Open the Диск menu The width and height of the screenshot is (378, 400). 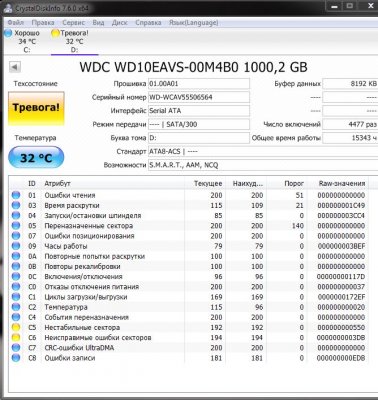pyautogui.click(x=119, y=23)
